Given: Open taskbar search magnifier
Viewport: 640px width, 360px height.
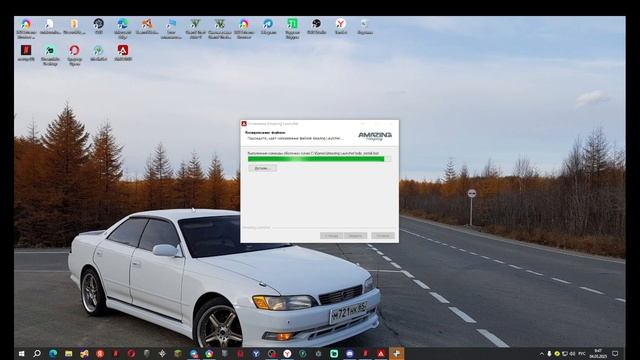Looking at the screenshot, I should coord(37,353).
